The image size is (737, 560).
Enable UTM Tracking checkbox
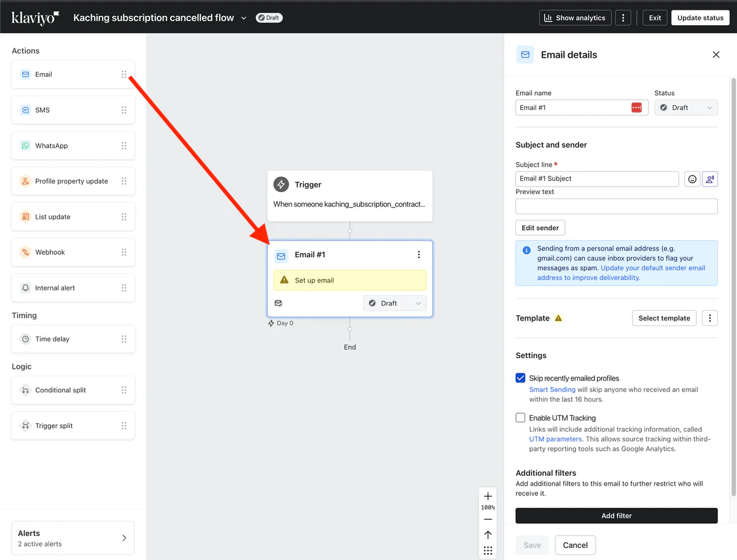520,418
